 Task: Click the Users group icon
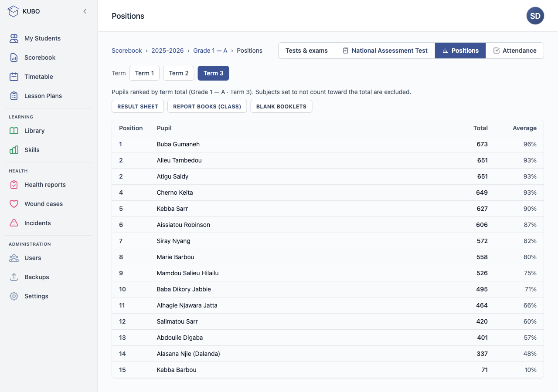coord(14,258)
